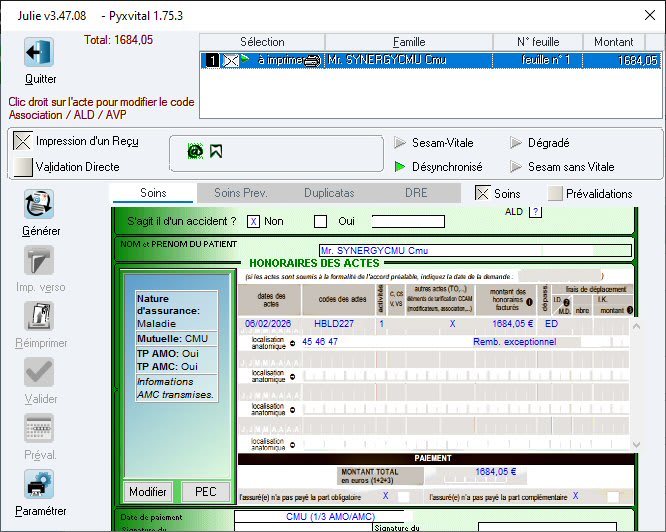Click the act code HBLD227
The width and height of the screenshot is (666, 532).
click(333, 324)
